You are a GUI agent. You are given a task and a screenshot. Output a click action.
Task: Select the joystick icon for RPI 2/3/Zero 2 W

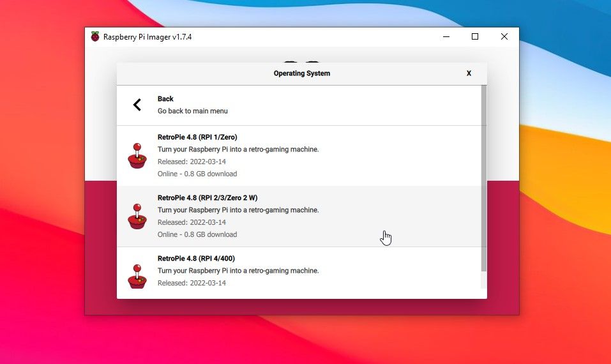(x=137, y=216)
